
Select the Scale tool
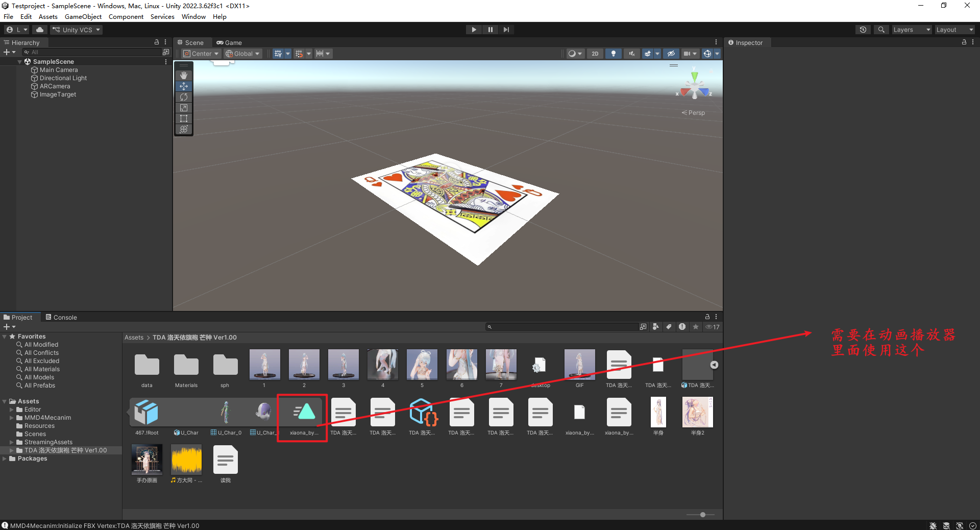tap(184, 107)
